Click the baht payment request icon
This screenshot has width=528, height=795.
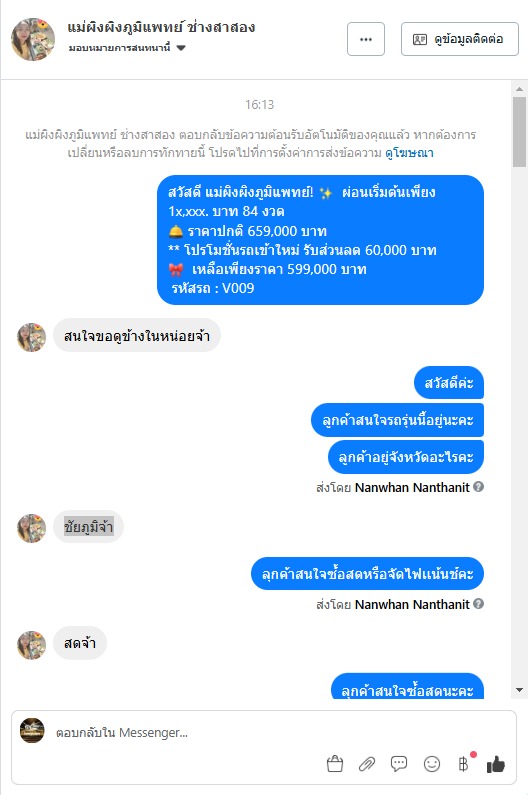pyautogui.click(x=464, y=764)
